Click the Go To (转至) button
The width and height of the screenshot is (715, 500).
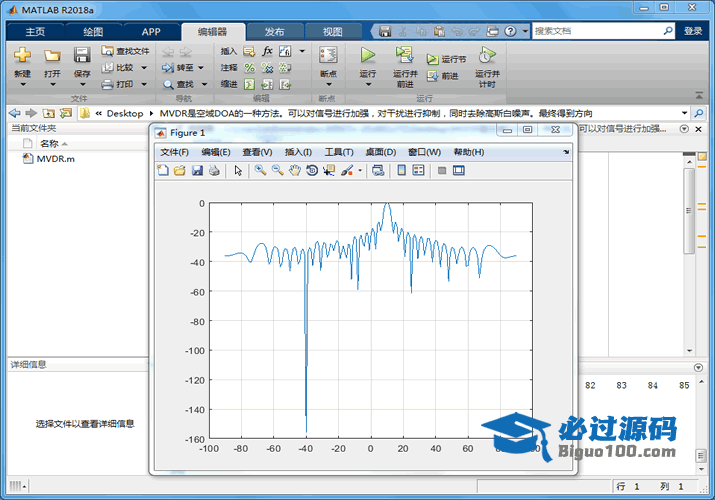click(x=177, y=68)
